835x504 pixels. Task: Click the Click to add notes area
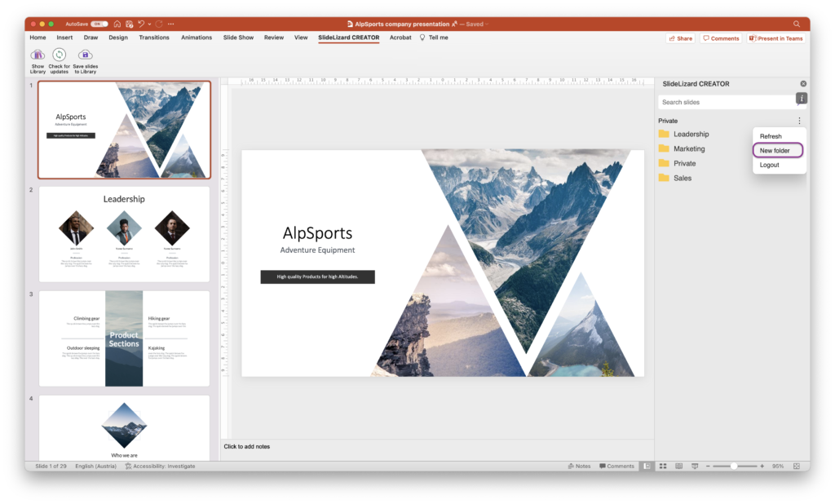(x=246, y=446)
